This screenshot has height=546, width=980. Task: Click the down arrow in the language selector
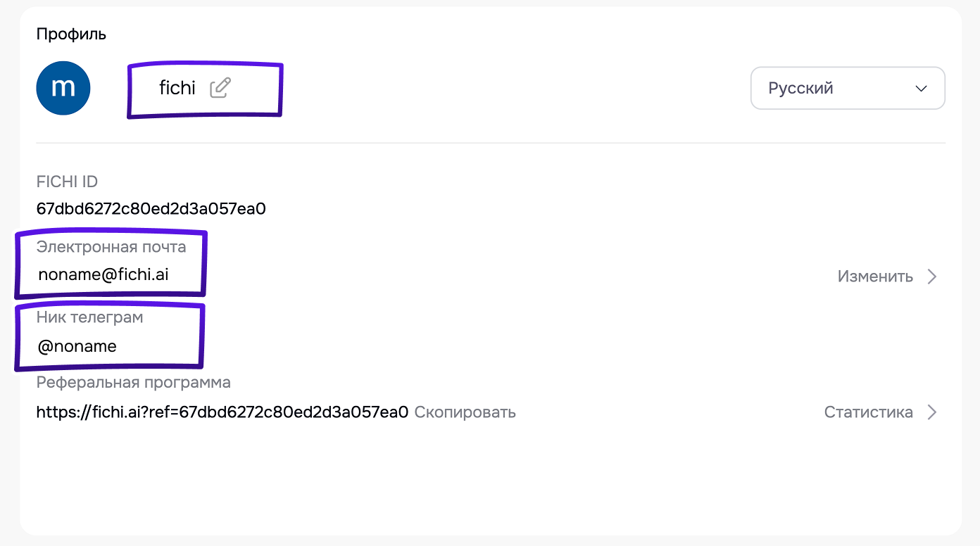(921, 89)
